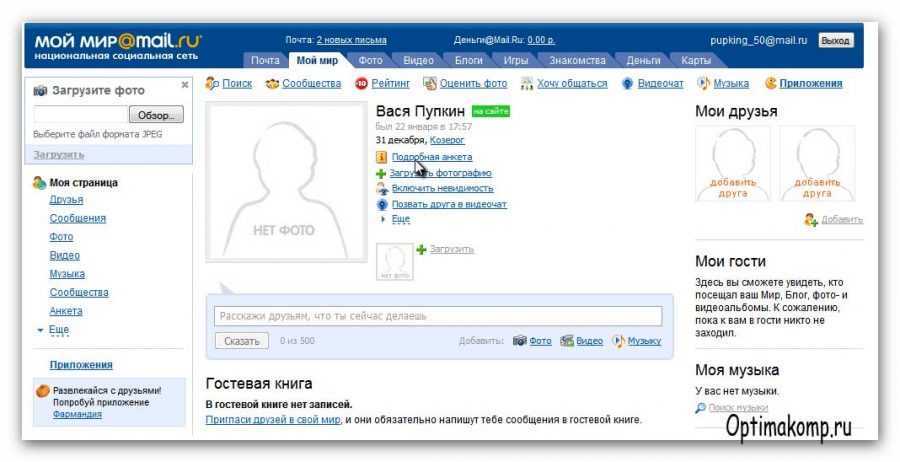Open Сообщения in left sidebar
The image size is (900, 462).
click(x=77, y=218)
